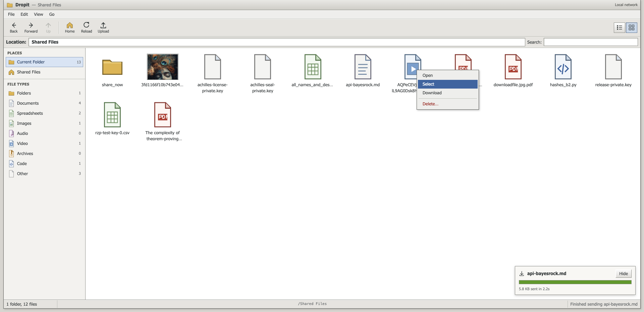Choose Select in the context menu
Screen dimensions: 644x312
point(448,84)
